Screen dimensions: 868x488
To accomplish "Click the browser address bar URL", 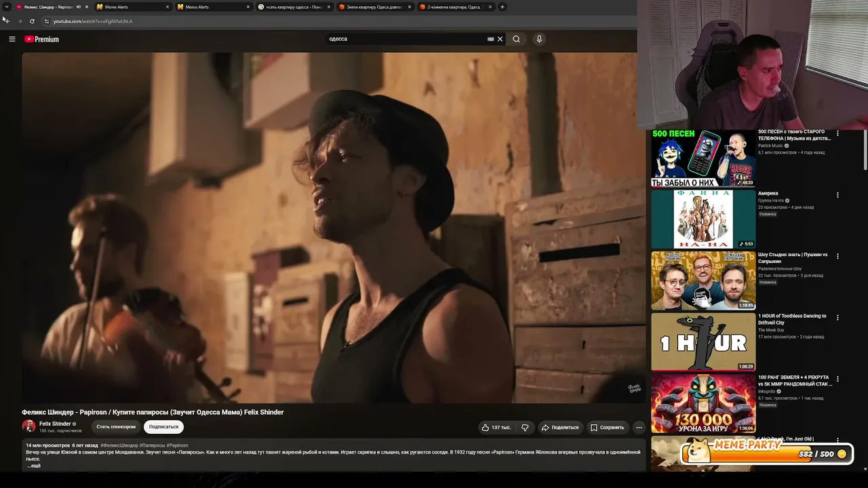I will click(93, 21).
